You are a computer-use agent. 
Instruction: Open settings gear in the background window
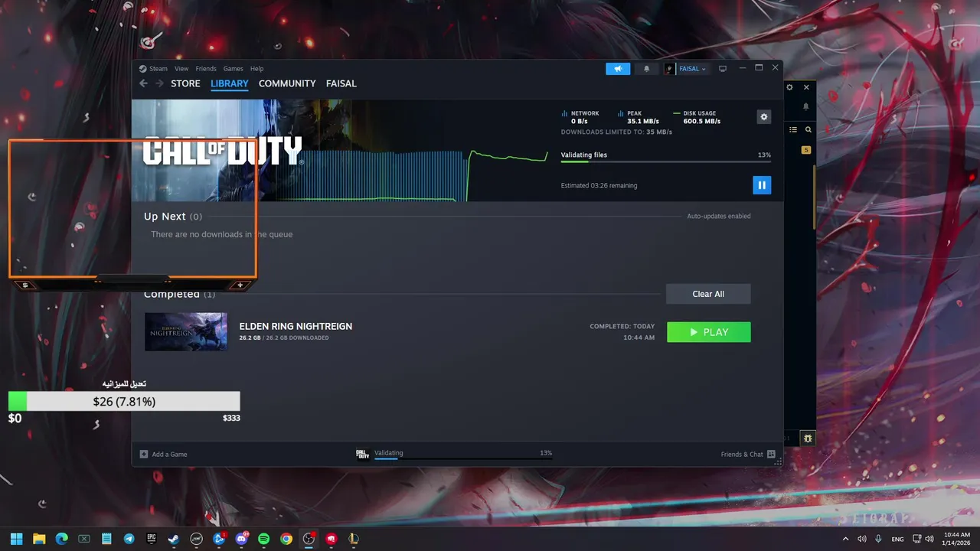[790, 88]
